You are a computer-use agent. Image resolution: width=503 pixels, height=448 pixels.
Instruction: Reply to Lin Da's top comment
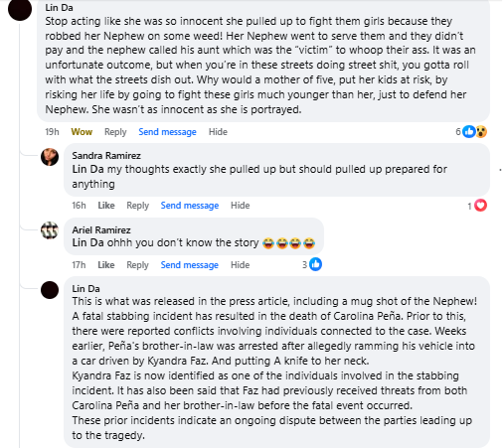click(x=115, y=132)
